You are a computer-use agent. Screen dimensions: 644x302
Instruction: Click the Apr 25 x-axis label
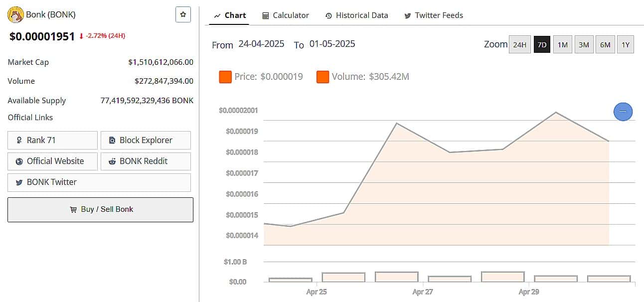pyautogui.click(x=317, y=292)
